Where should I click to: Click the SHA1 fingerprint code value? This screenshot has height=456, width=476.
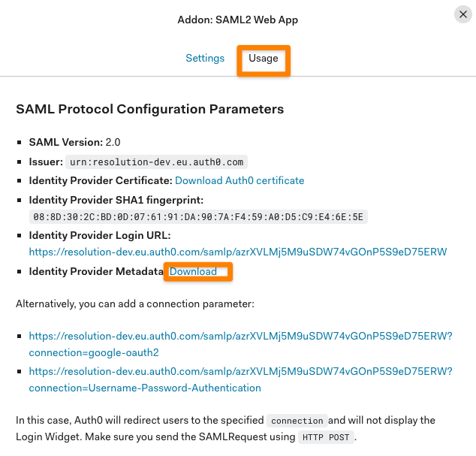coord(198,216)
